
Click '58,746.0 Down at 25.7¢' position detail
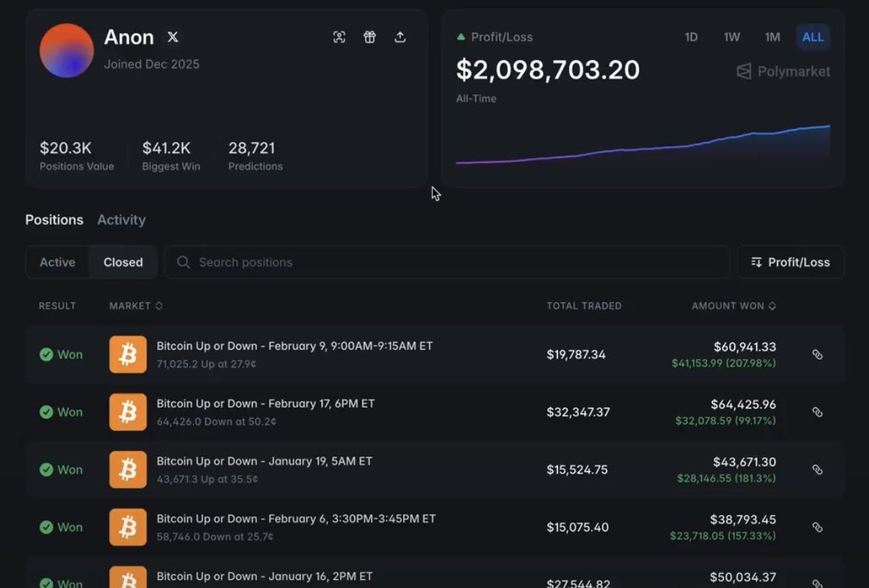(x=215, y=537)
